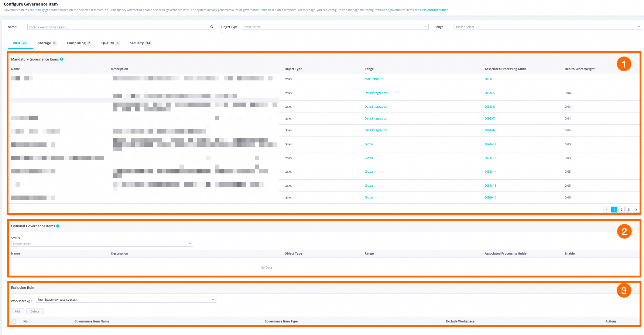Click Data Integration range in DG-D-8 row
644x335 pixels.
(376, 130)
